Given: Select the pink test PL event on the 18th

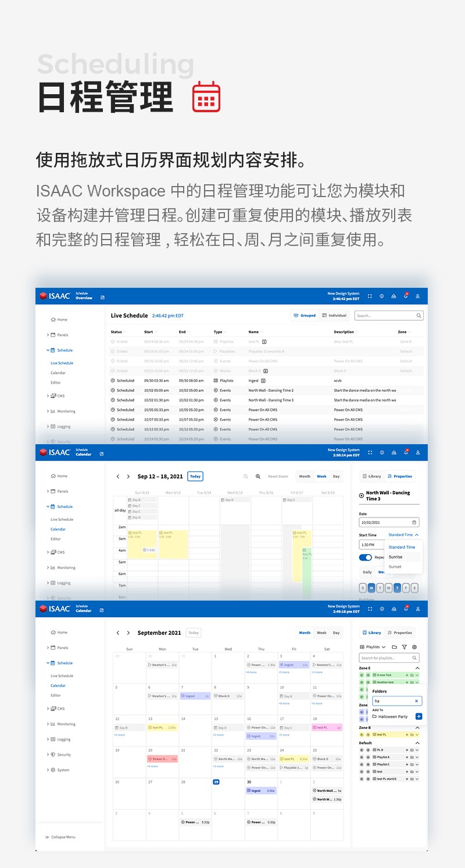Looking at the screenshot, I should point(327,727).
